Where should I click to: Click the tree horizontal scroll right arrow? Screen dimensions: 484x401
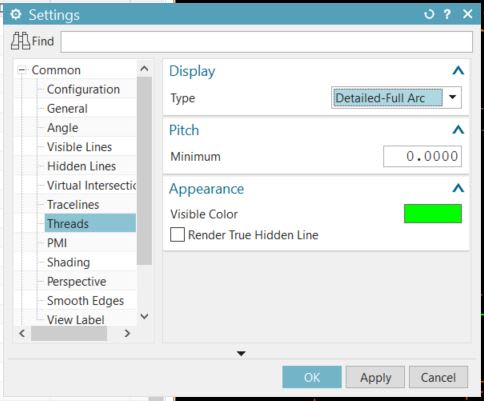[127, 333]
